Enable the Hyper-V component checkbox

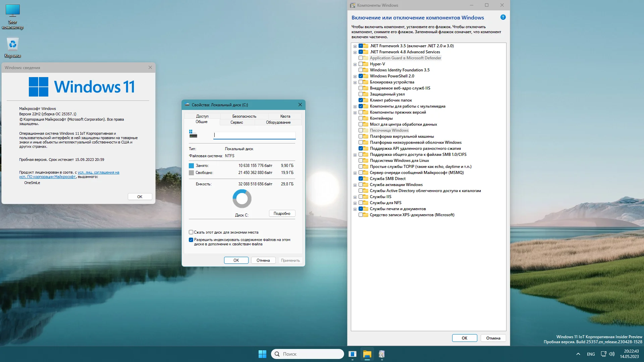click(361, 64)
